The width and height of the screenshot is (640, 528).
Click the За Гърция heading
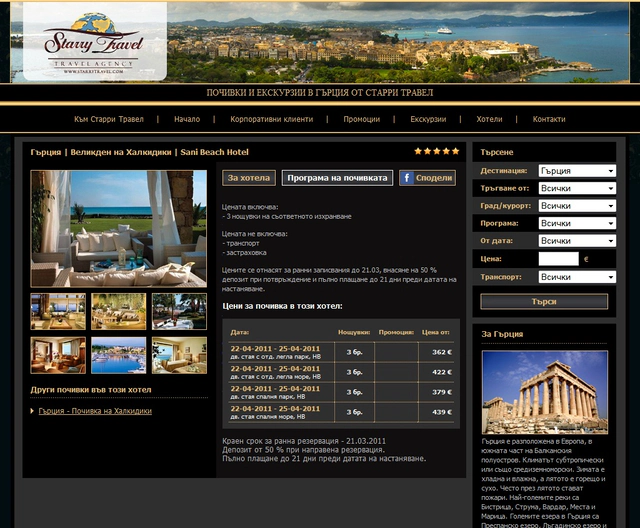click(502, 334)
